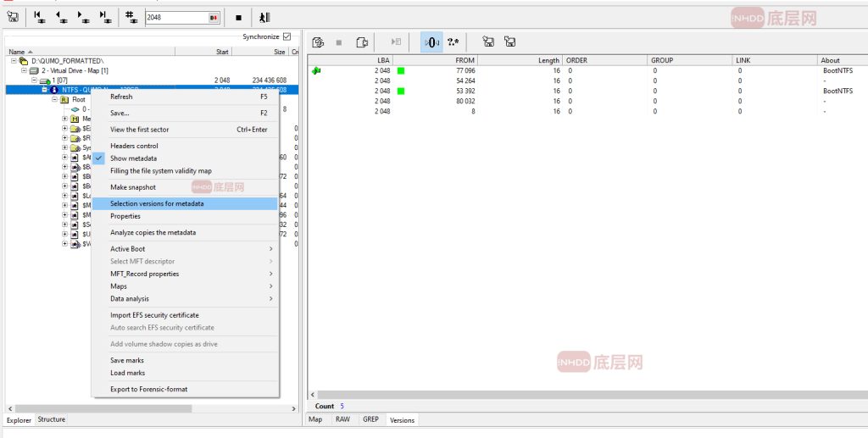This screenshot has height=438, width=868.
Task: Click the black square stop button
Action: (238, 17)
